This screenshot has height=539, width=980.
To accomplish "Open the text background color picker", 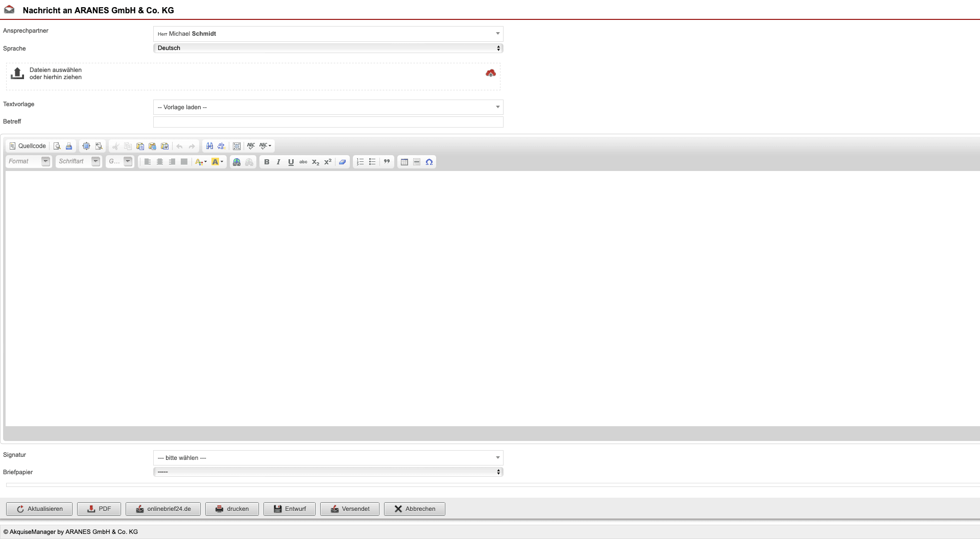I will click(x=217, y=162).
